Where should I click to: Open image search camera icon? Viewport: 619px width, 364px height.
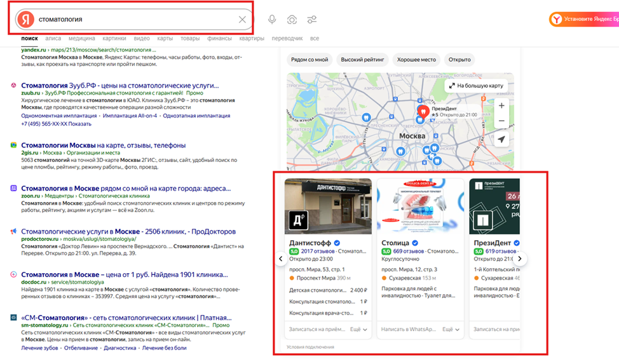click(292, 19)
